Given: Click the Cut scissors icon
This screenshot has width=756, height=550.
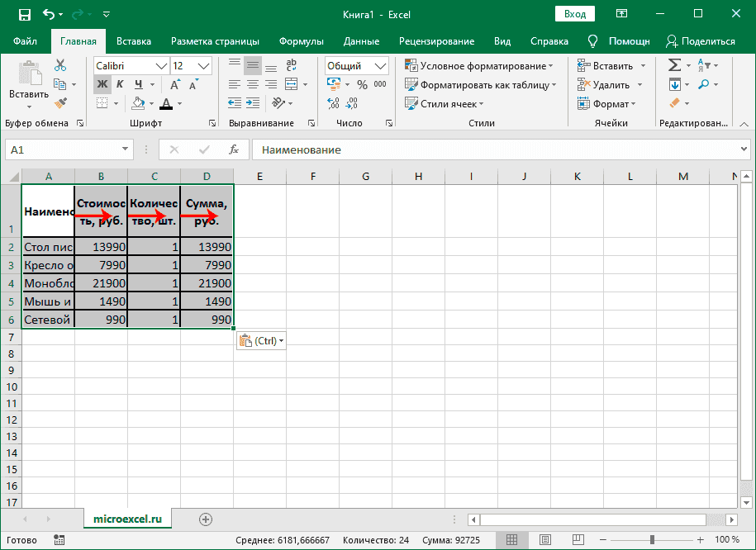Looking at the screenshot, I should (x=60, y=66).
